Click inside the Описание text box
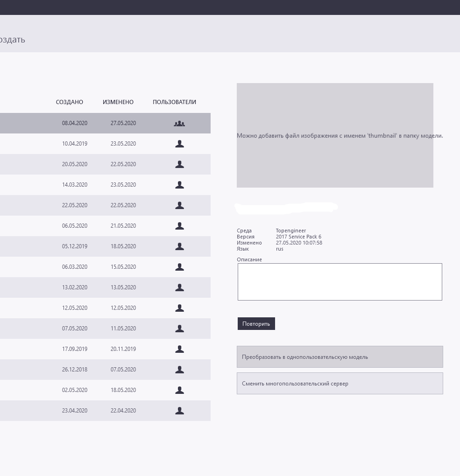Viewport: 460px width, 476px height. pos(340,282)
